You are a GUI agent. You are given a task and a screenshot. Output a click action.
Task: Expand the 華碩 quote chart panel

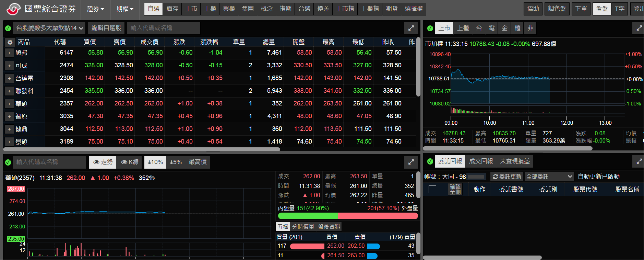(411, 162)
